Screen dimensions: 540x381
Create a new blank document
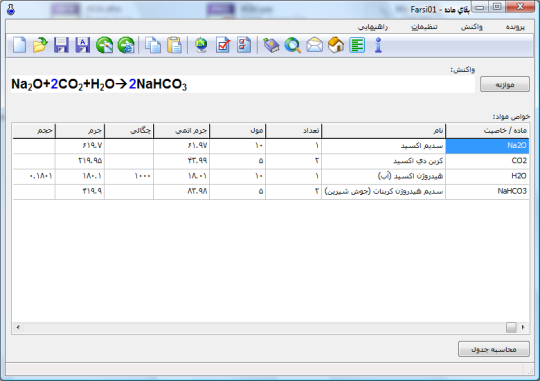tap(19, 45)
